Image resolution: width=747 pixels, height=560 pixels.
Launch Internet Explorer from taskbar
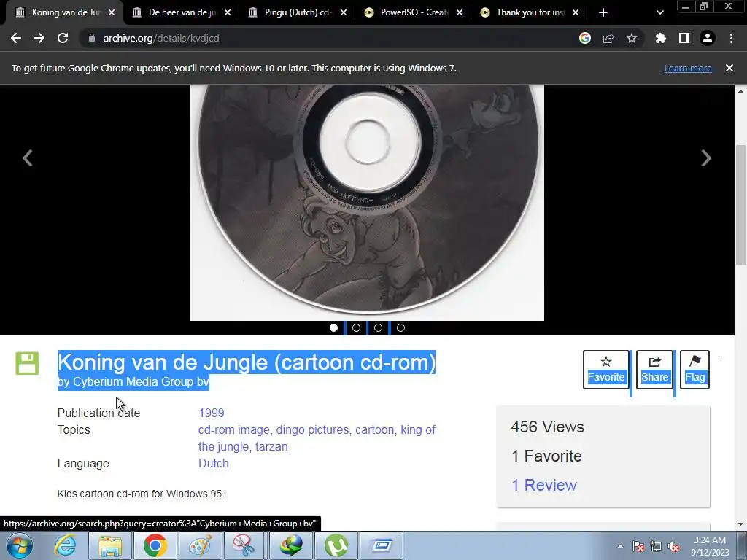[65, 545]
